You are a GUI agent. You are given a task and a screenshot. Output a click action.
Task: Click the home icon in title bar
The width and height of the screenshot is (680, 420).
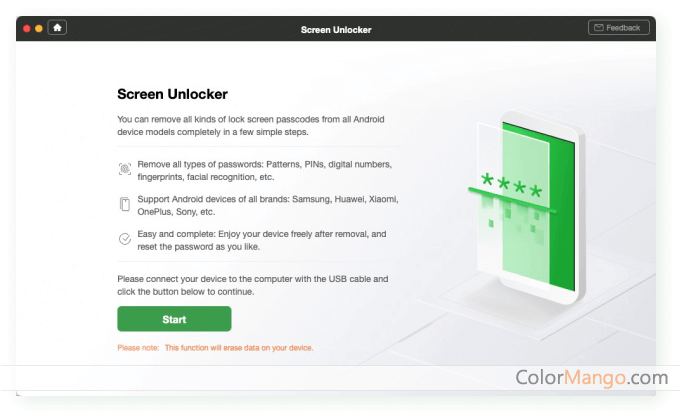(x=57, y=28)
